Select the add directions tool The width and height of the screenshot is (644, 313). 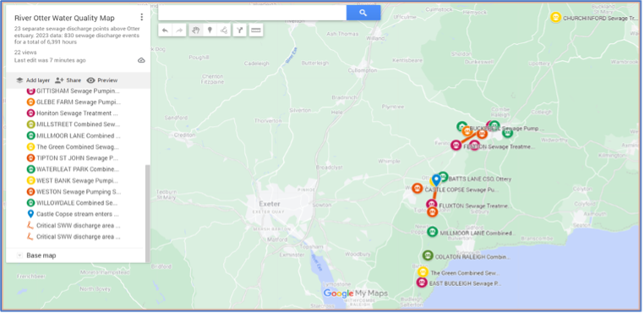click(x=240, y=30)
